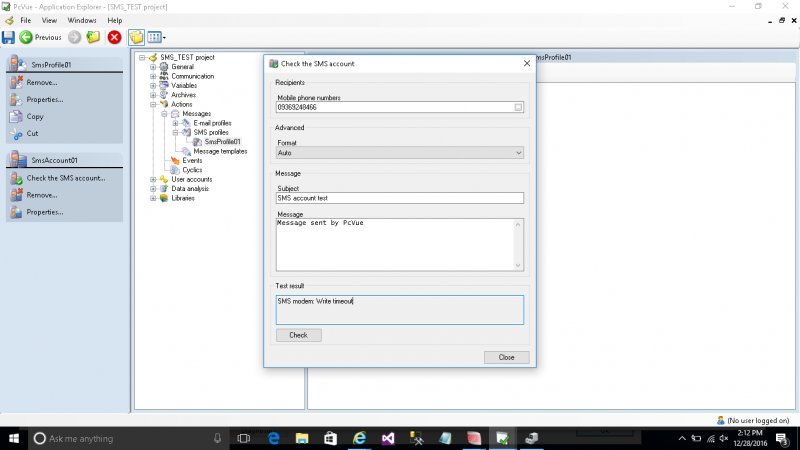800x450 pixels.
Task: Open Task View on the taskbar
Action: pyautogui.click(x=244, y=438)
